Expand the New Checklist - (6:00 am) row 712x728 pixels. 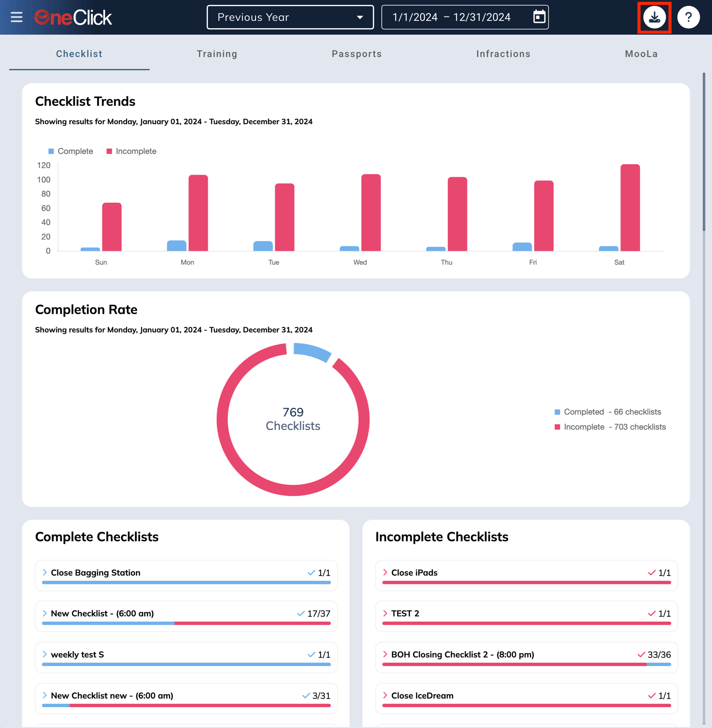pyautogui.click(x=45, y=613)
